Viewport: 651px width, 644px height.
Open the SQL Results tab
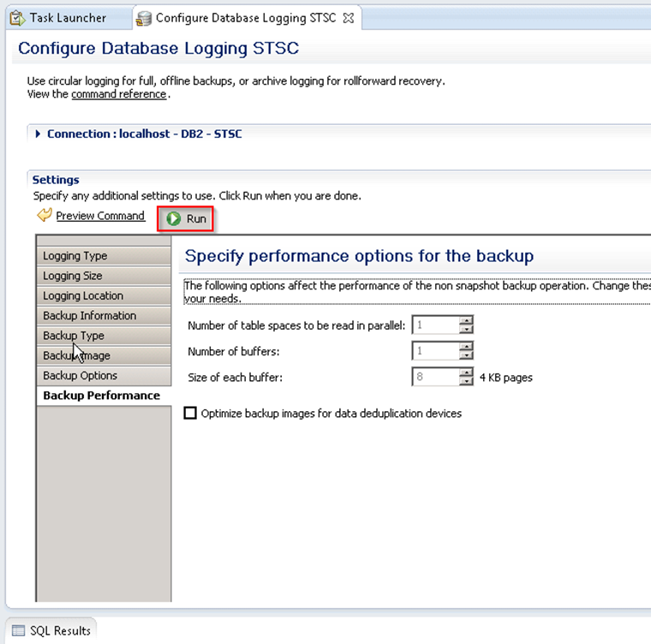tap(60, 631)
